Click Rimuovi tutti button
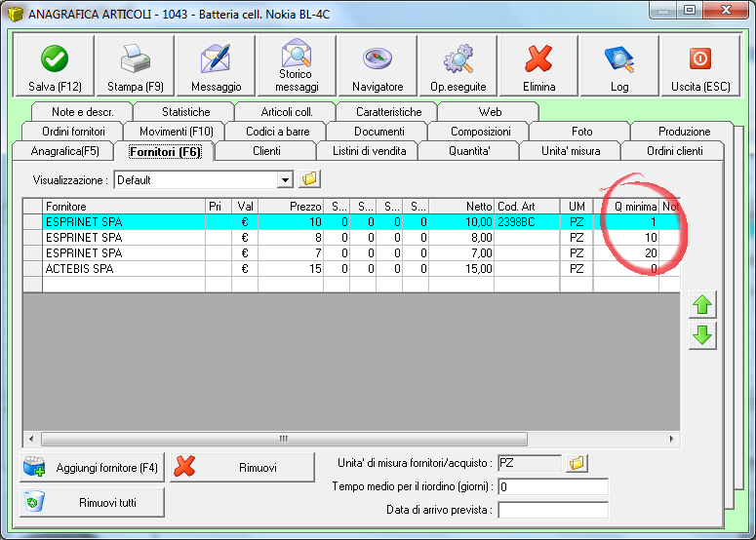The height and width of the screenshot is (540, 756). [92, 502]
